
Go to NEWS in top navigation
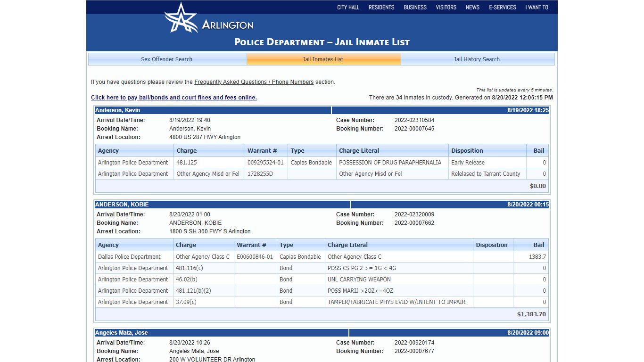coord(472,7)
